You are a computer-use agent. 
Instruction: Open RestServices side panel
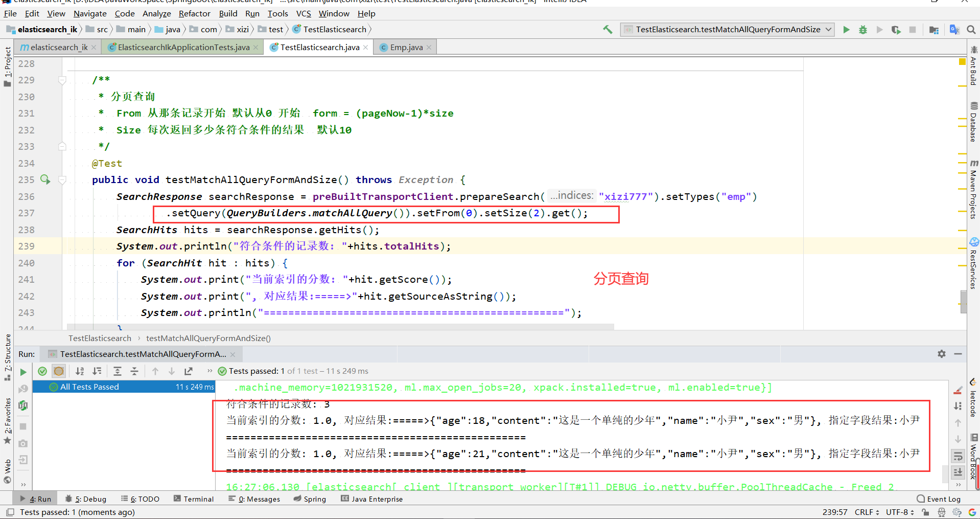[x=974, y=264]
